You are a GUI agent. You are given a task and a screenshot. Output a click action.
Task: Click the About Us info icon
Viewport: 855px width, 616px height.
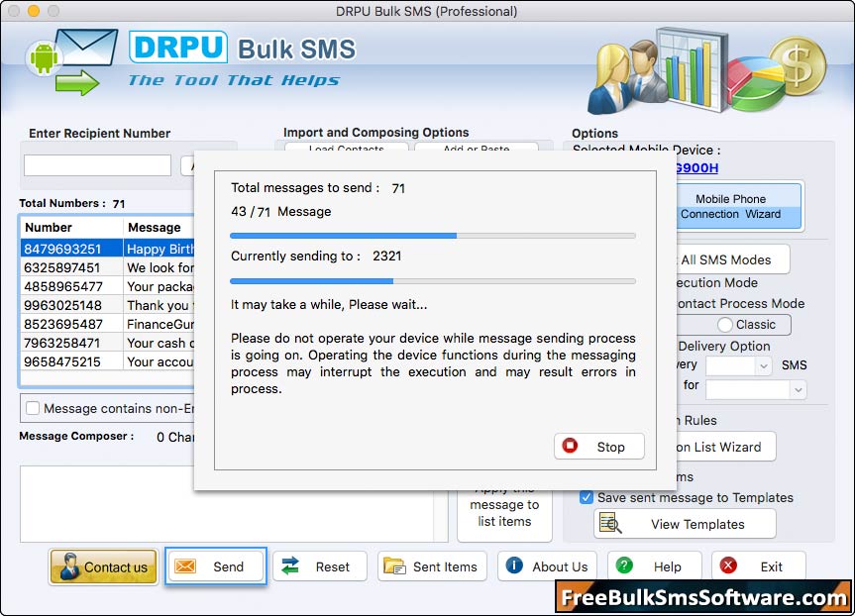[x=514, y=565]
